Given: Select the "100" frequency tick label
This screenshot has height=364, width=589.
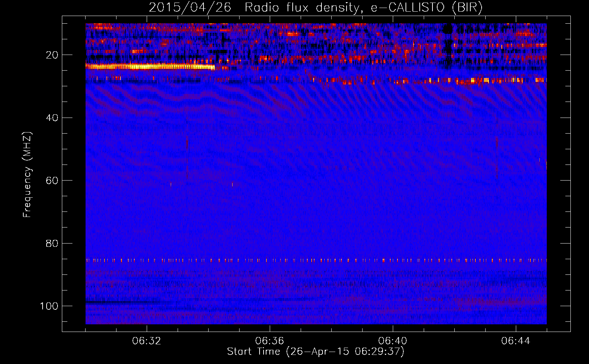Looking at the screenshot, I should click(x=50, y=306).
